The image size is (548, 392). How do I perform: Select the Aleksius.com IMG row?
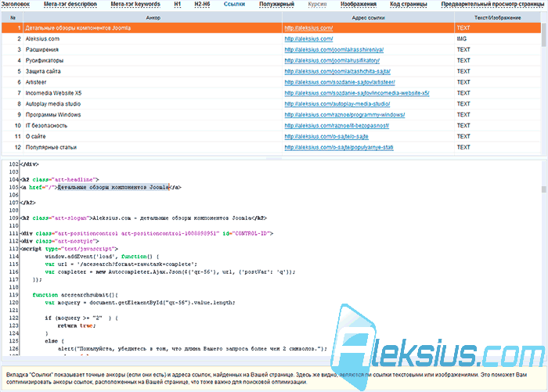271,39
